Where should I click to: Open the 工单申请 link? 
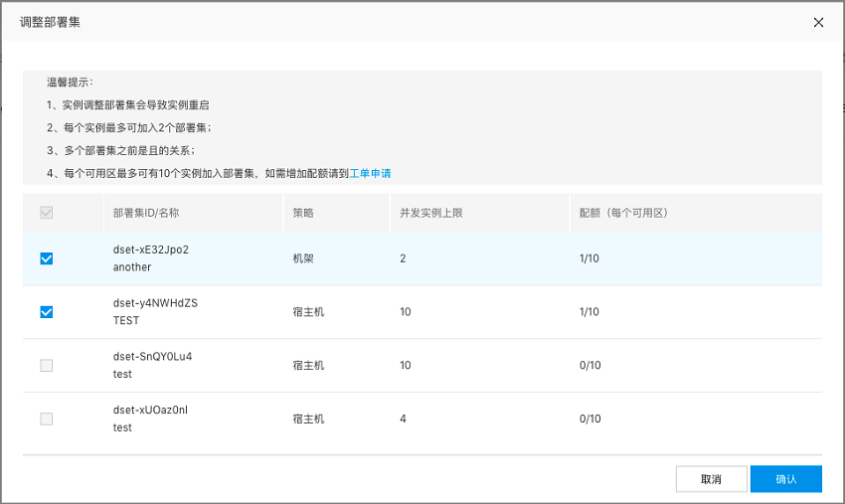370,174
